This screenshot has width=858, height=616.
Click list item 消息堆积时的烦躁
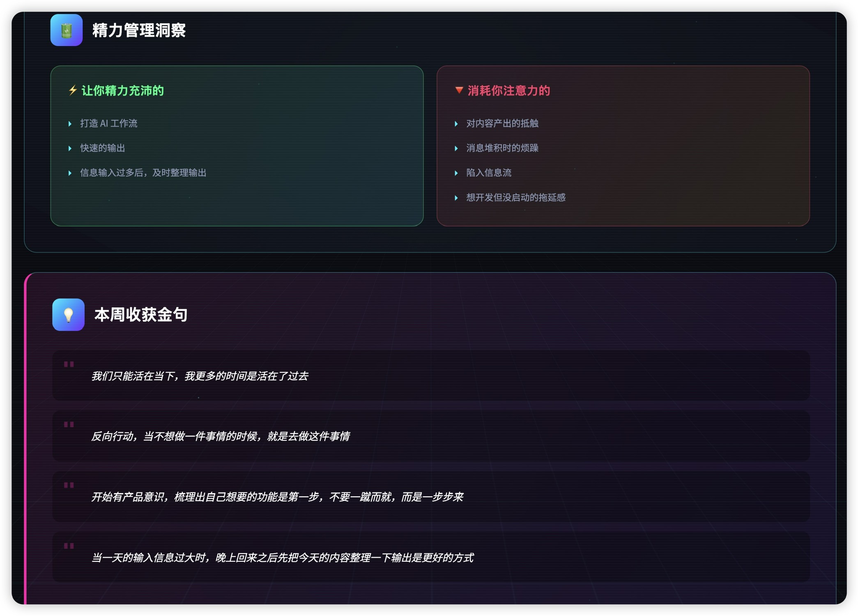click(x=502, y=148)
